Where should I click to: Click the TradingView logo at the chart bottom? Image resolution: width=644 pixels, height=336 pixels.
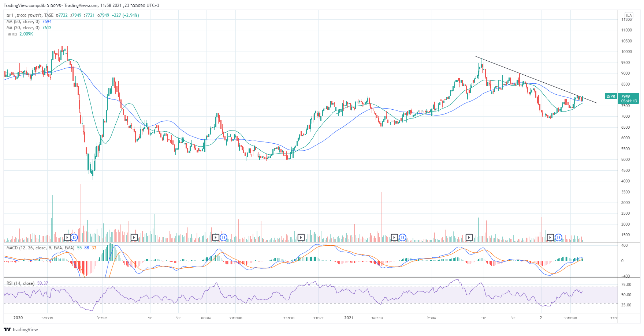coord(21,329)
